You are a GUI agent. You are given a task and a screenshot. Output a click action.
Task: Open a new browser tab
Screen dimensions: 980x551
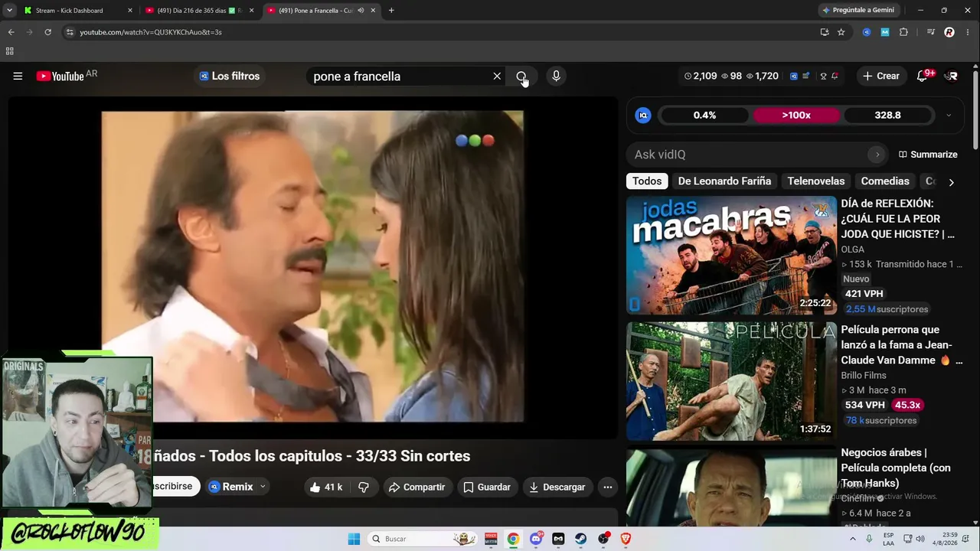coord(391,11)
